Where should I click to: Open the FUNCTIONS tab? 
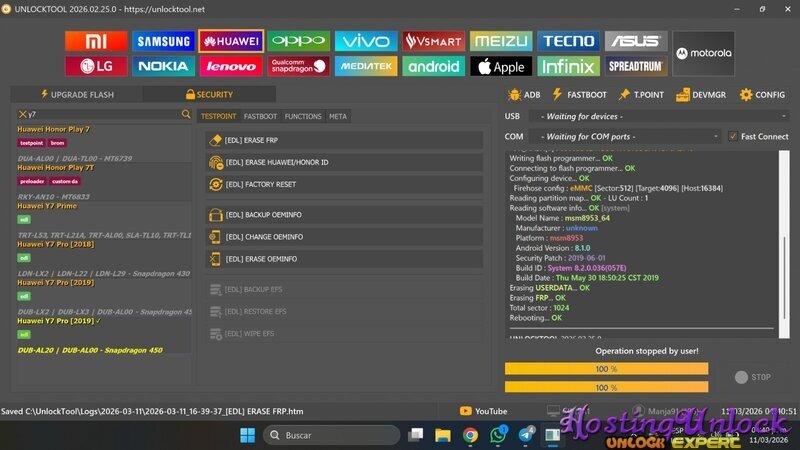click(303, 116)
